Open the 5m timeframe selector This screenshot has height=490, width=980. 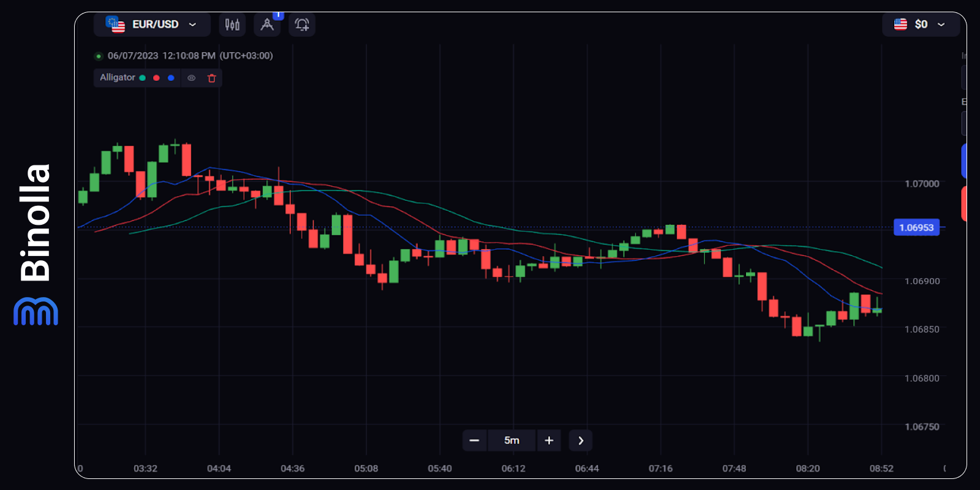512,440
